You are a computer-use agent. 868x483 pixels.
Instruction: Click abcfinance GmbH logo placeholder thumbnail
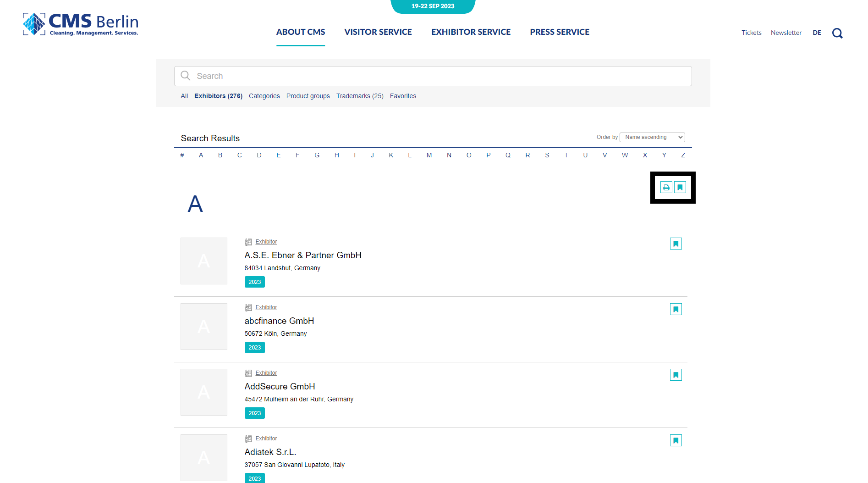point(204,327)
